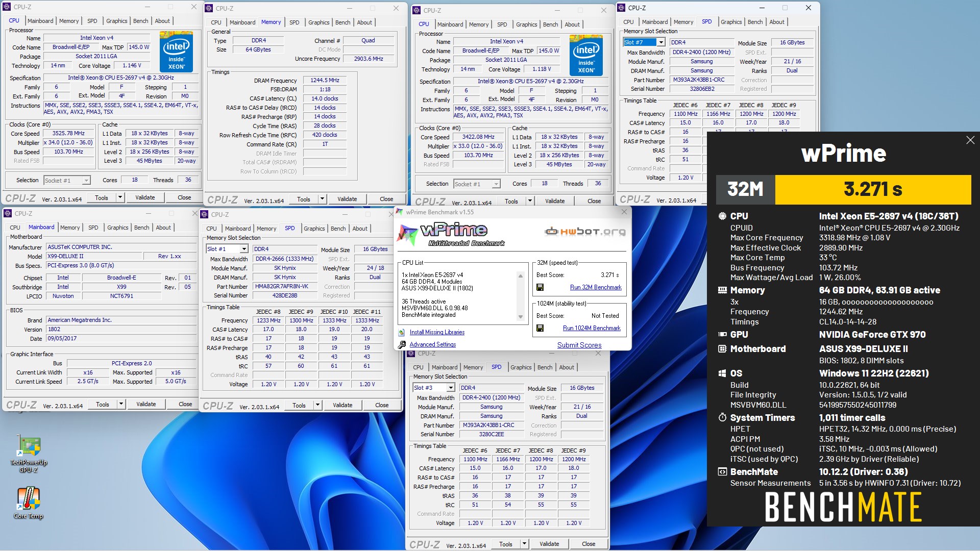
Task: Click the CPU chip icon in BenchMate panel
Action: 722,216
